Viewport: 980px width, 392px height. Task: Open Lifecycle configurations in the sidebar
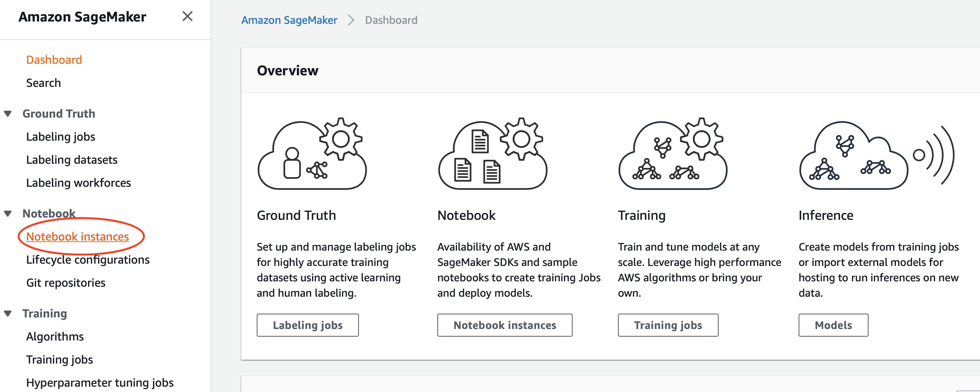click(88, 260)
